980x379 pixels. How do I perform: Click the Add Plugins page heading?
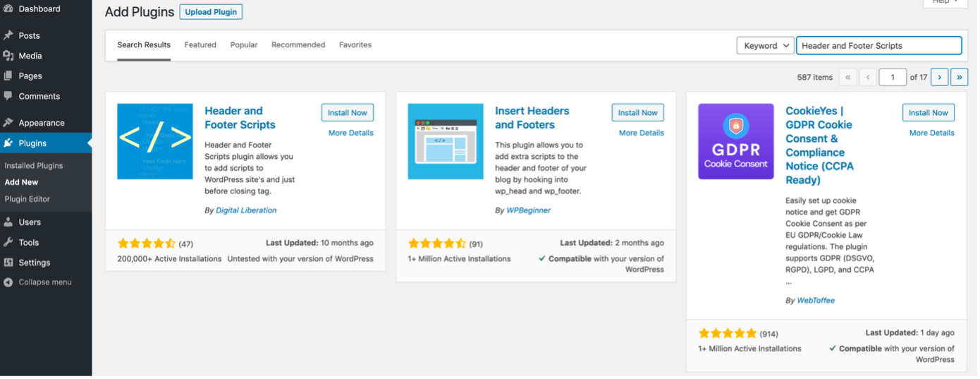tap(140, 12)
